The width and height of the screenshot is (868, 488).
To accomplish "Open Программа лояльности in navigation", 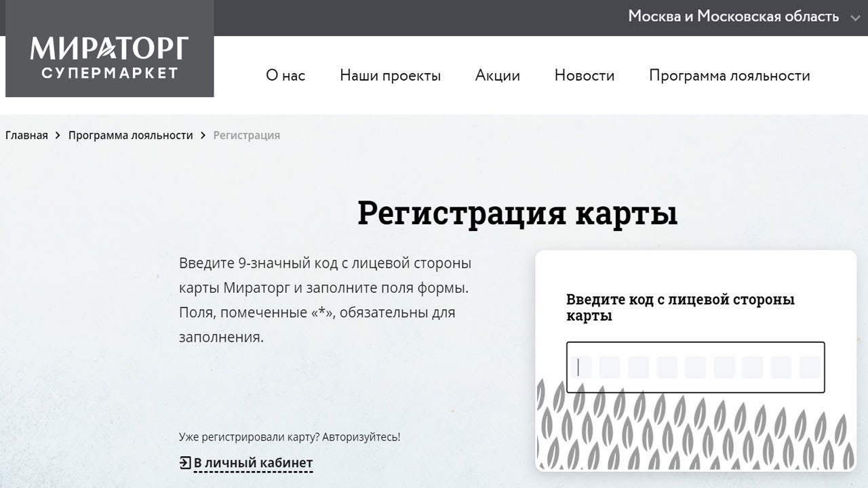I will point(730,75).
